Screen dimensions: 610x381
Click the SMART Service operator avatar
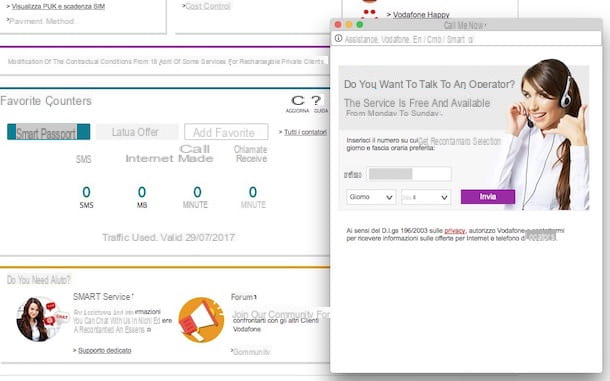click(41, 319)
